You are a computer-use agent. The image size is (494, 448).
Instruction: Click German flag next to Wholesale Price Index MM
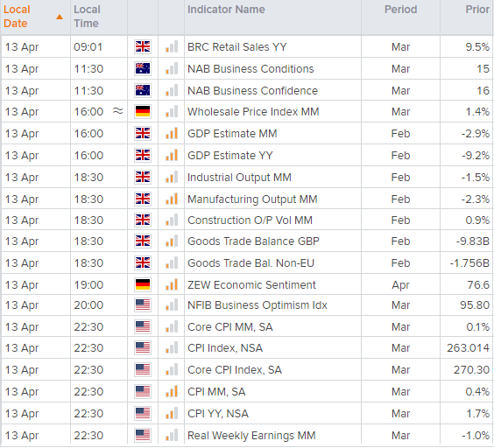143,111
